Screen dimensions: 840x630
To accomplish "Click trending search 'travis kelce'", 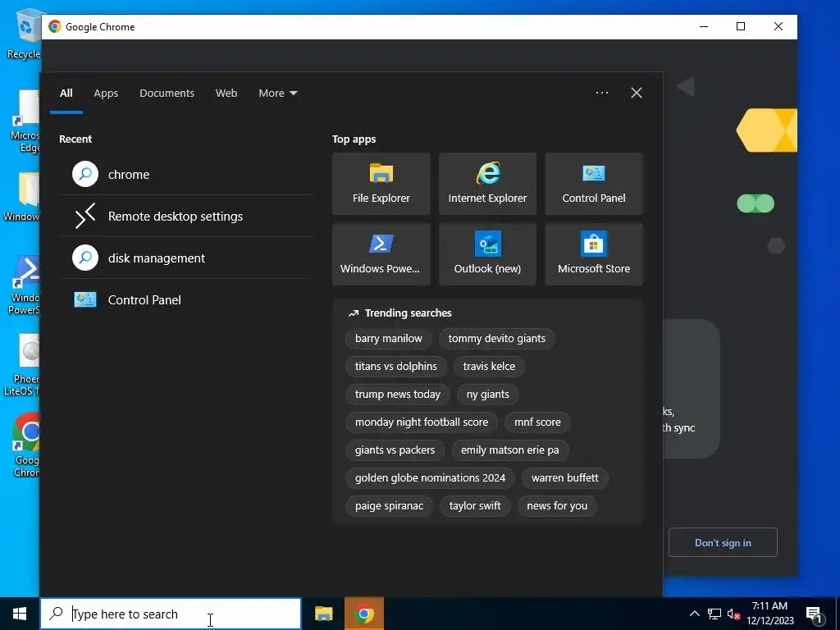I will 489,367.
